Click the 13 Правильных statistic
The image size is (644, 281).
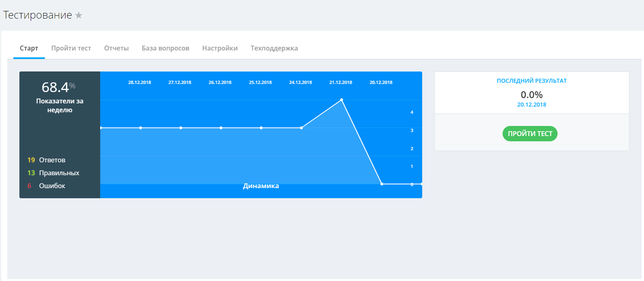coord(53,173)
